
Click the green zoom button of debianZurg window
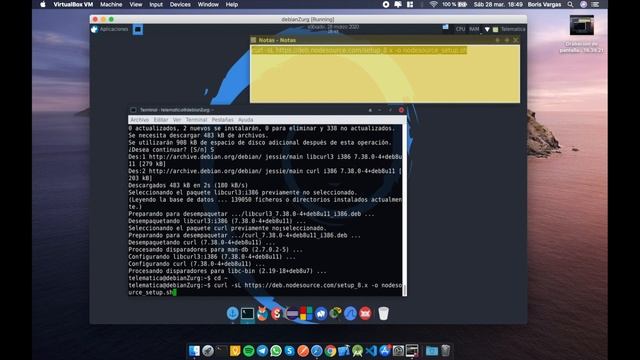pos(111,19)
